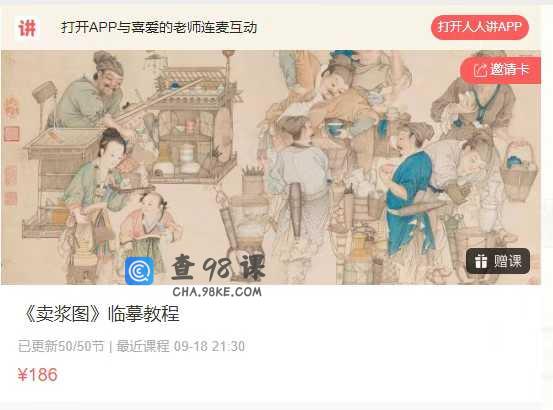Click the child figure in the painting
The image size is (553, 410).
point(151,226)
